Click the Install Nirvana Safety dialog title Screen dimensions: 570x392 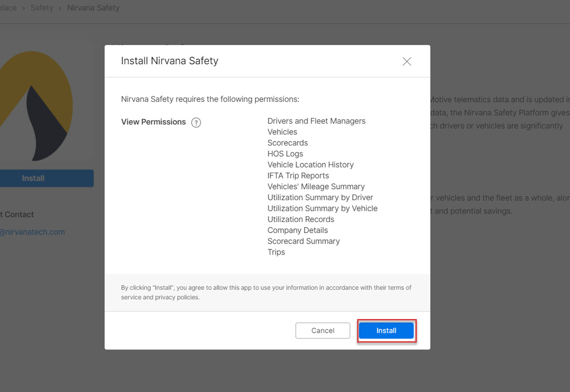tap(170, 61)
